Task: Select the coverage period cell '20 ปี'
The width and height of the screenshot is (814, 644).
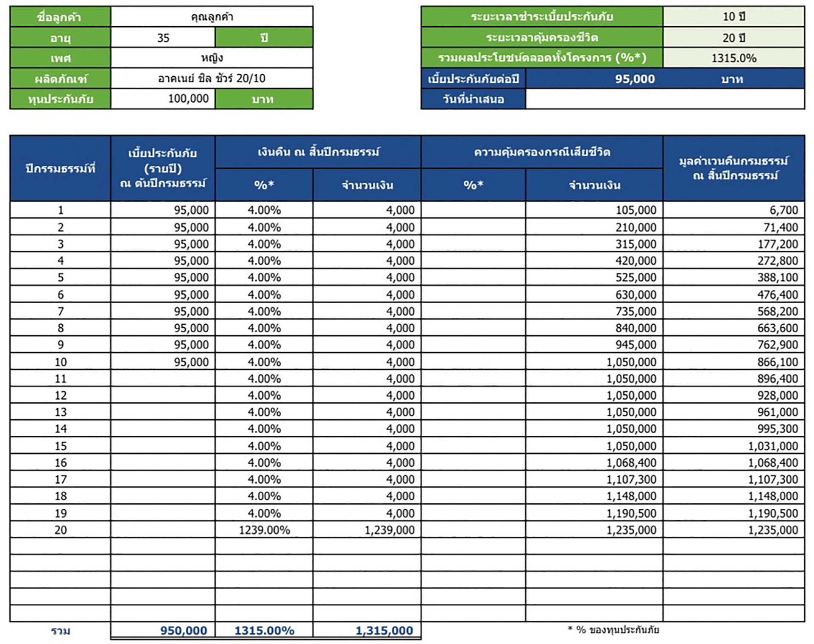Action: tap(733, 38)
